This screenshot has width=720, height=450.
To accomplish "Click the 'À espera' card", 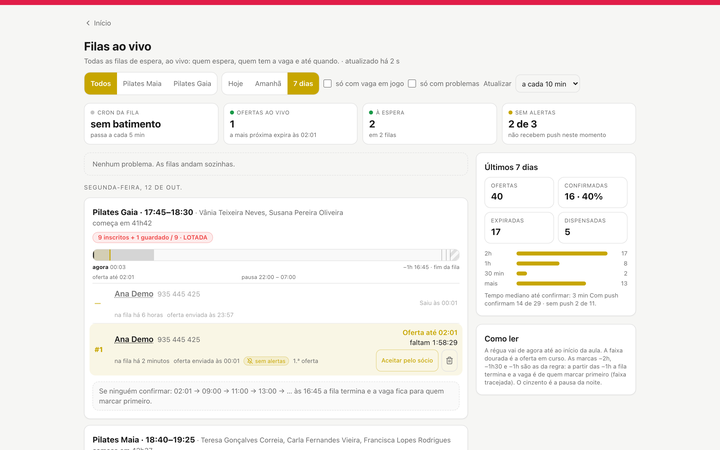I will click(x=429, y=124).
